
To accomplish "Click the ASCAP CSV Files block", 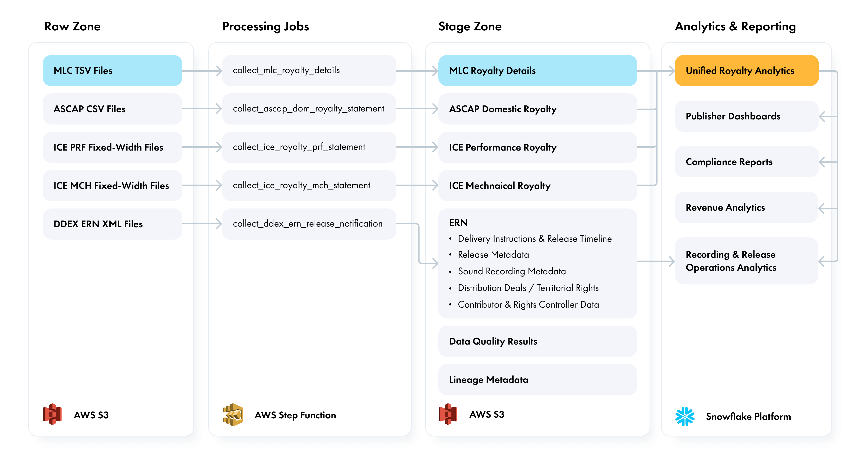I will click(112, 109).
